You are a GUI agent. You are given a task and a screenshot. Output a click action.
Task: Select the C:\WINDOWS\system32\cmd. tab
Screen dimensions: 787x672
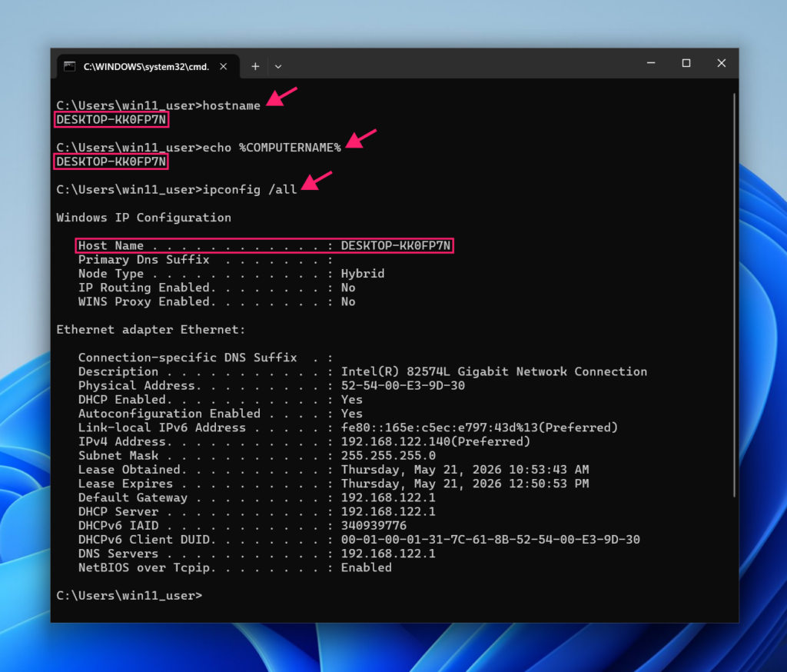tap(148, 66)
